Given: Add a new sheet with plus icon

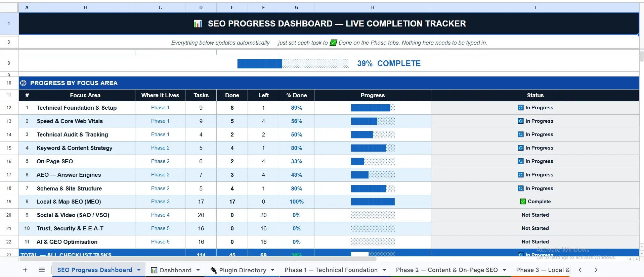Looking at the screenshot, I should (25, 270).
